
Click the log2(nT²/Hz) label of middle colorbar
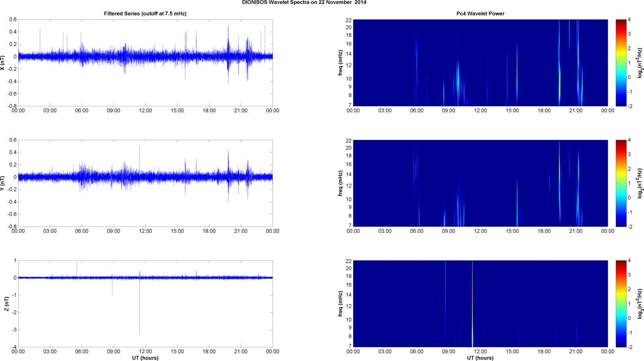pos(640,183)
